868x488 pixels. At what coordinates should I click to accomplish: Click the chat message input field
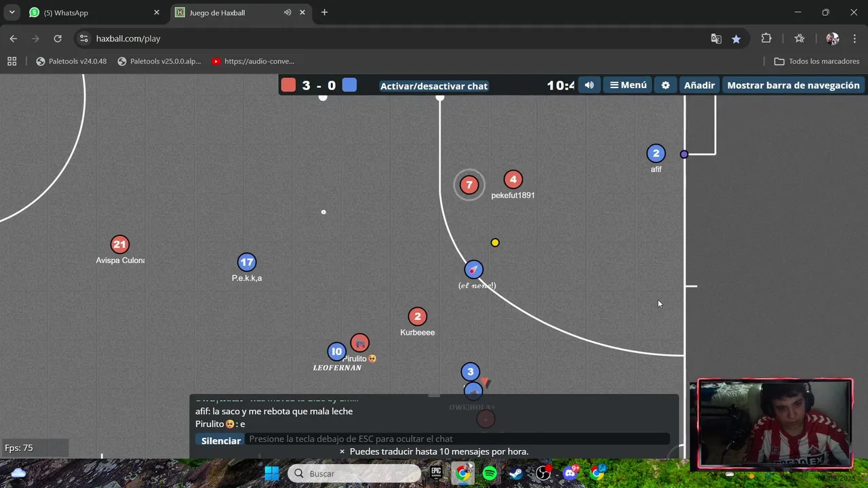tap(458, 439)
